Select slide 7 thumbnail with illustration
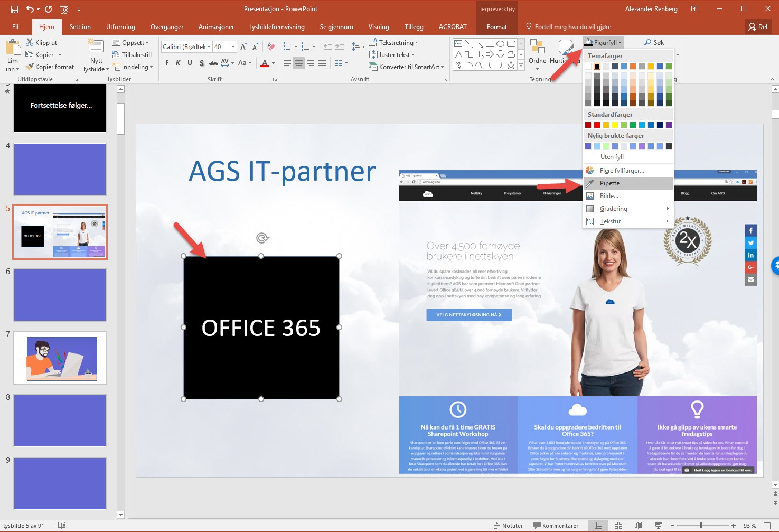The image size is (779, 532). click(60, 358)
